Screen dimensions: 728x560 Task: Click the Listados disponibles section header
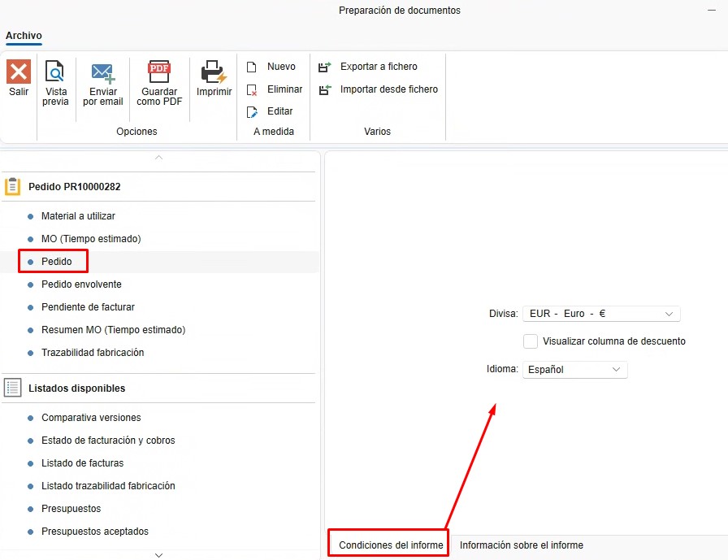158,389
